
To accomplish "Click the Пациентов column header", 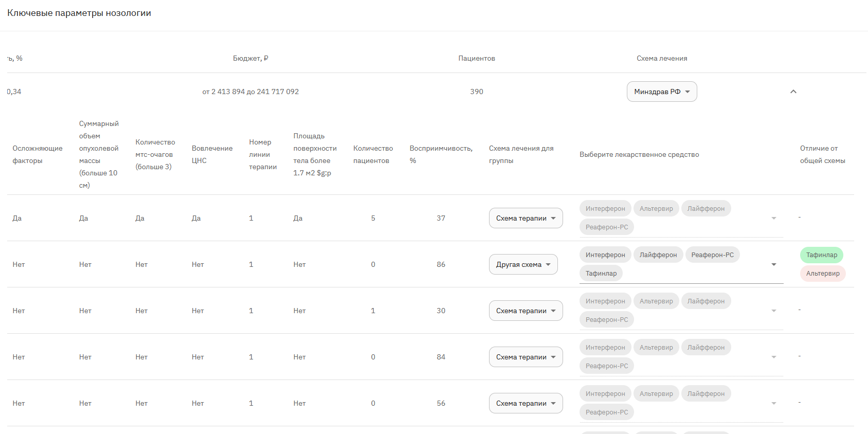I will [477, 58].
